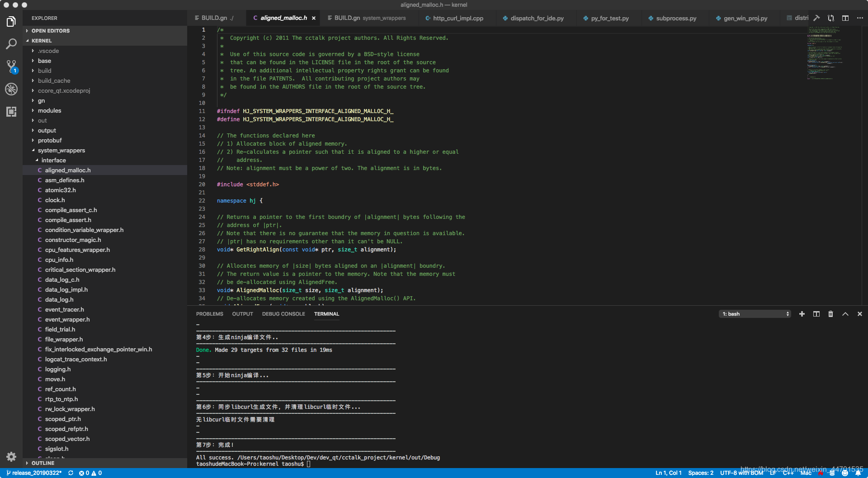Select clock.h in the file explorer
Viewport: 868px width, 478px height.
(54, 200)
